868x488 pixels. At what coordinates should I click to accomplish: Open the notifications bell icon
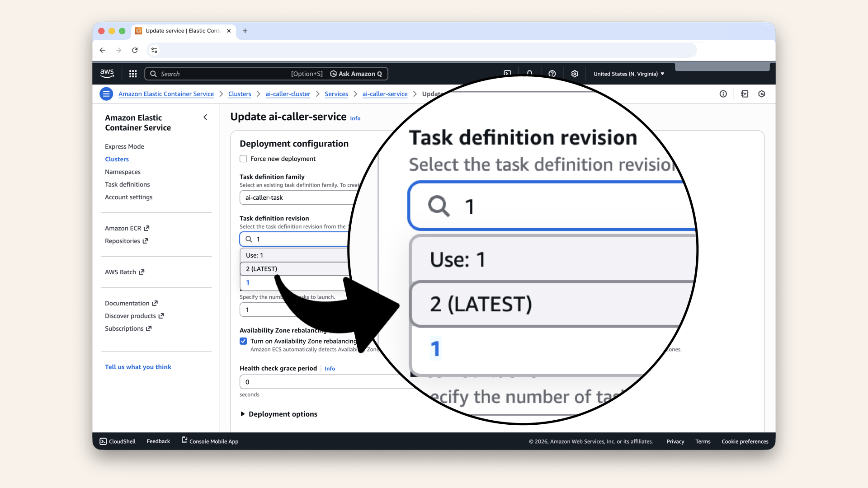529,73
